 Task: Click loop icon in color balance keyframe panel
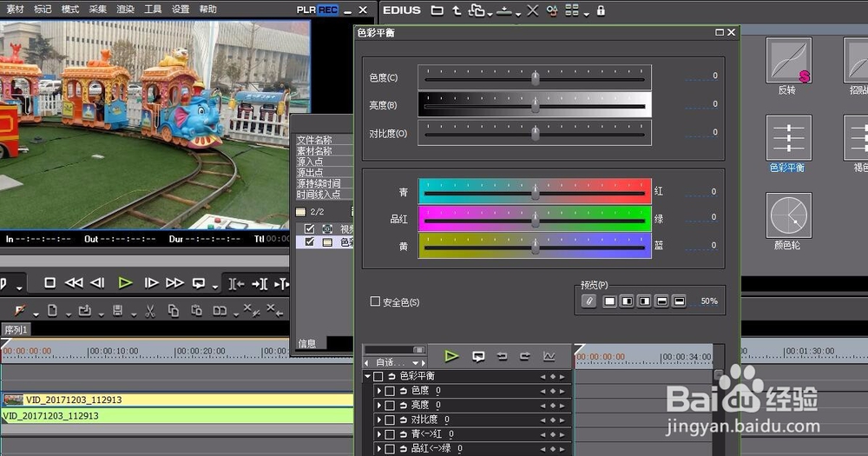(478, 356)
